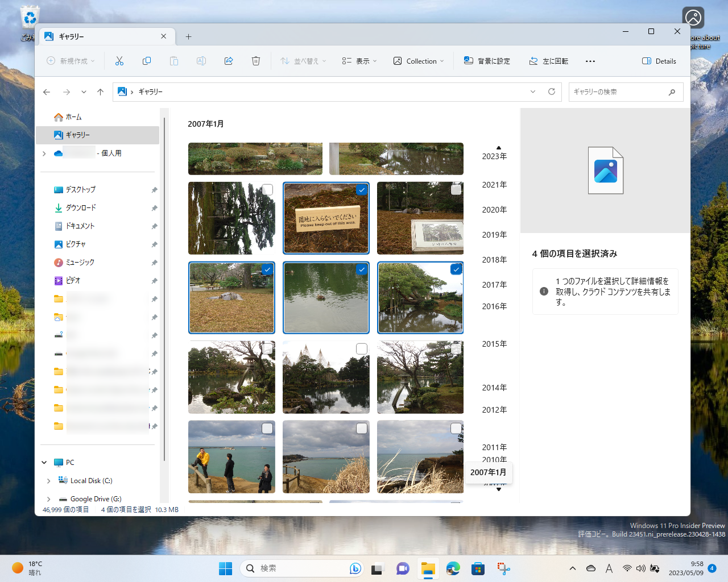This screenshot has height=582, width=728.
Task: Open the coastal wooden fence photo thumbnail
Action: click(326, 457)
